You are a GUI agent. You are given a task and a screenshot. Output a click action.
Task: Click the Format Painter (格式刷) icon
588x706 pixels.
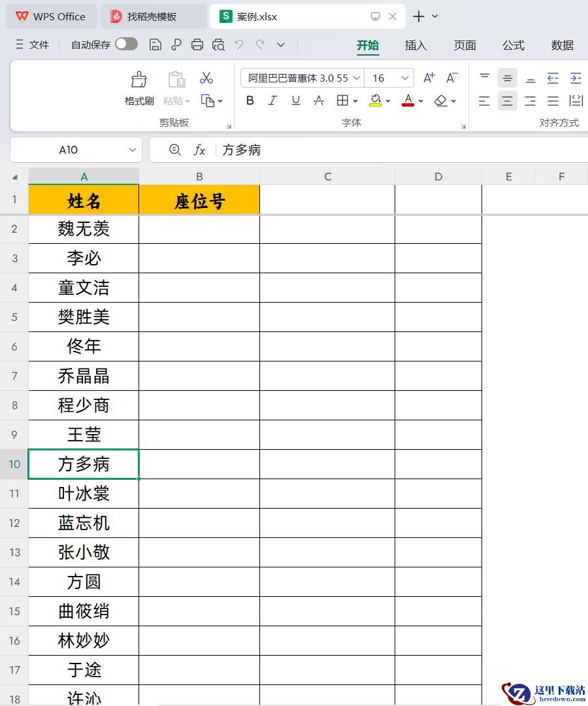point(139,80)
